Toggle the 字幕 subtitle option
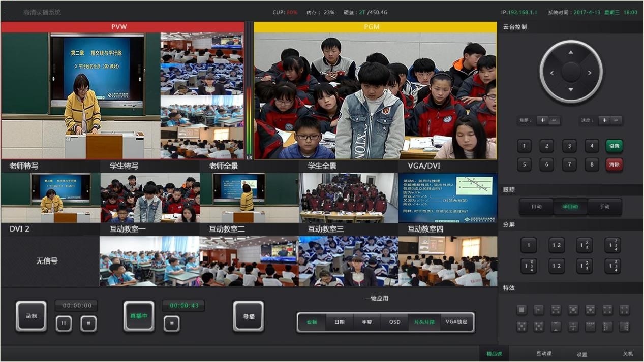The width and height of the screenshot is (644, 362). click(x=366, y=322)
